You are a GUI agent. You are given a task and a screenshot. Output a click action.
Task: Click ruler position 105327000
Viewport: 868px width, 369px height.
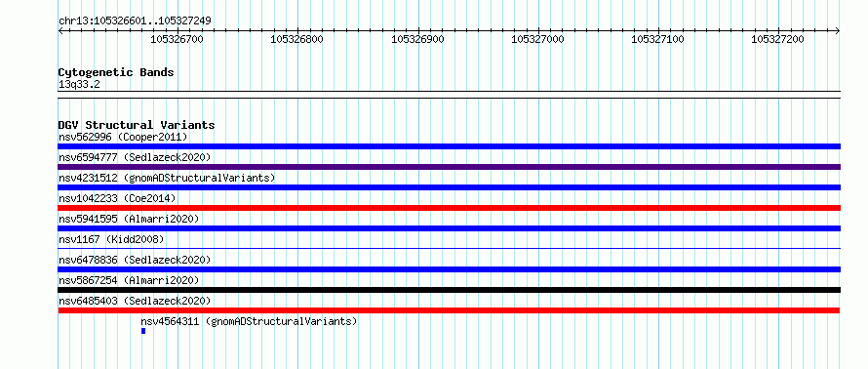coord(537,39)
